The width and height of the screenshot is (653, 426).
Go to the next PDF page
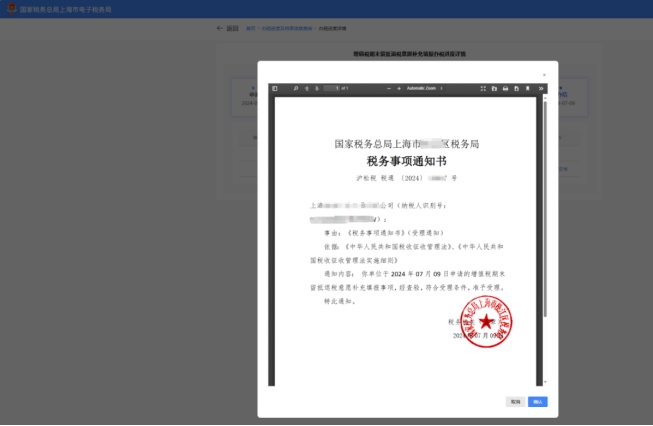click(x=317, y=88)
